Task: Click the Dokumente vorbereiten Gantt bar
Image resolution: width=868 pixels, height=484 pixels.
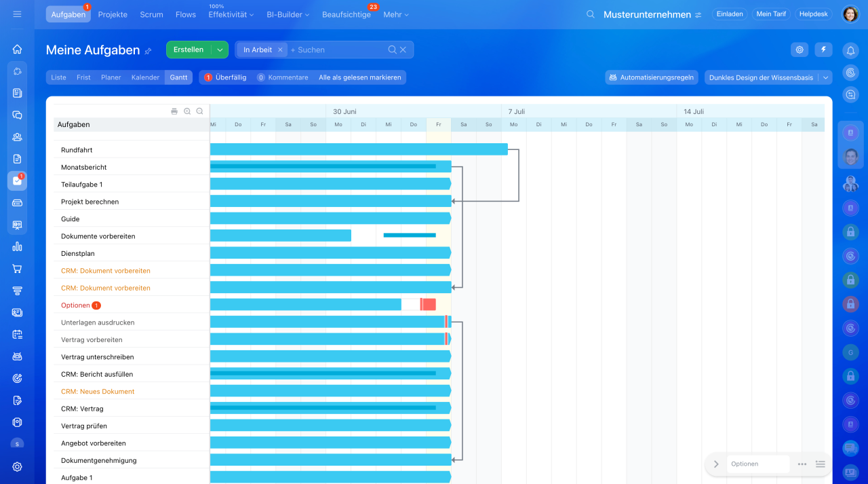Action: (281, 236)
